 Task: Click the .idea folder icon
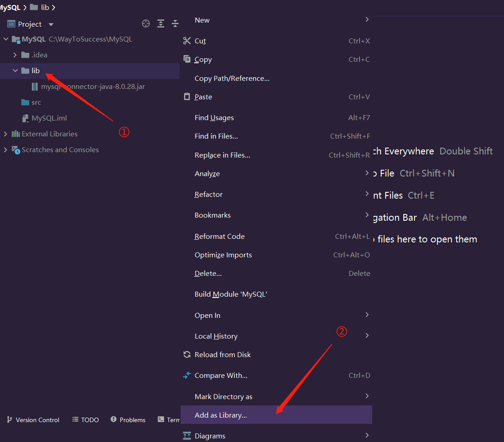pyautogui.click(x=25, y=55)
